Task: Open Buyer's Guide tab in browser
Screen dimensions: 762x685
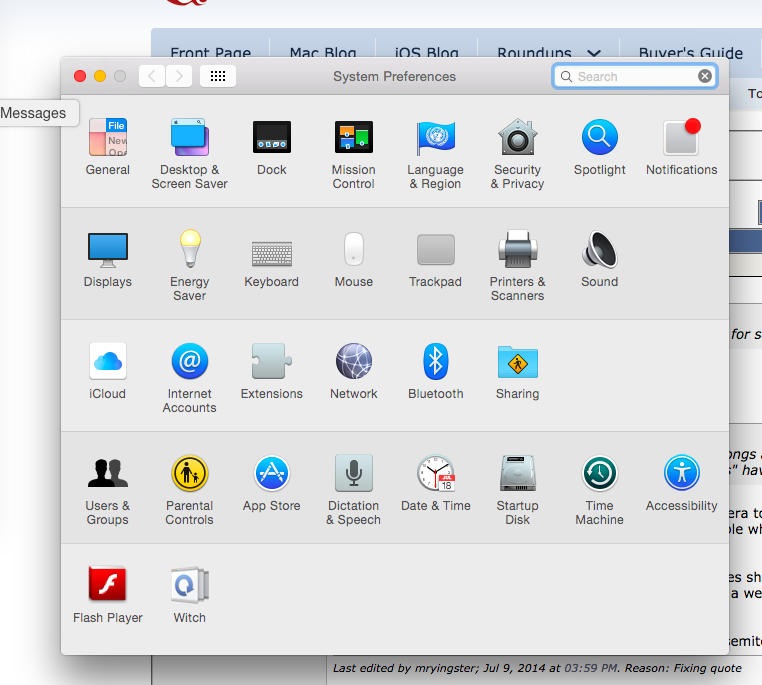Action: pyautogui.click(x=691, y=52)
